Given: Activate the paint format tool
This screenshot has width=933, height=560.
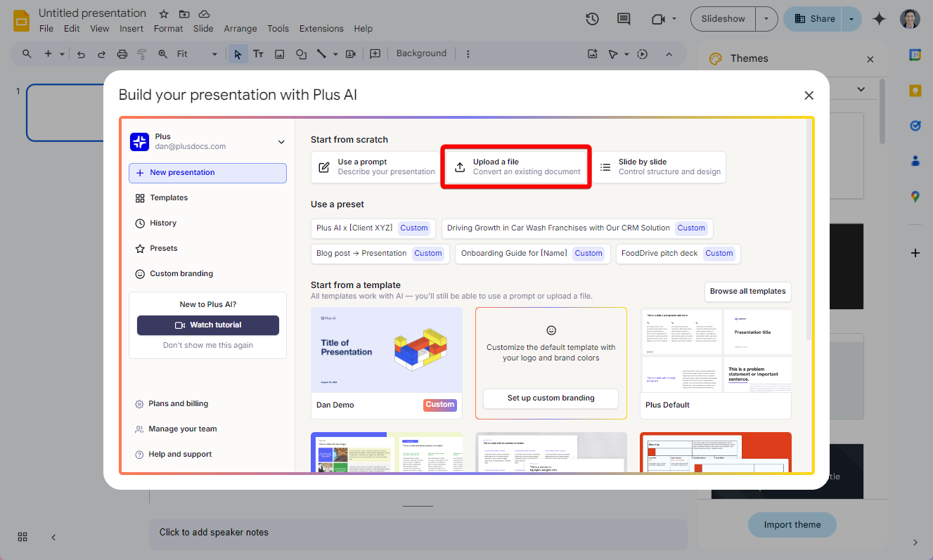Looking at the screenshot, I should pos(142,53).
